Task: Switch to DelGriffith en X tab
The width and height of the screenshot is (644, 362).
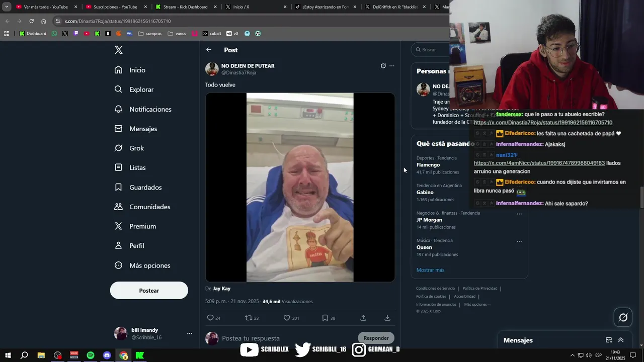Action: click(395, 7)
